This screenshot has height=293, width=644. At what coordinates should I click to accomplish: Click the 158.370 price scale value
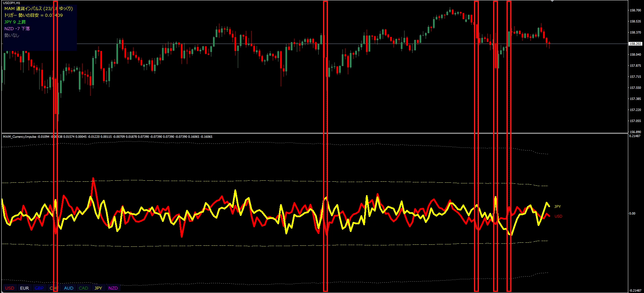(x=636, y=33)
